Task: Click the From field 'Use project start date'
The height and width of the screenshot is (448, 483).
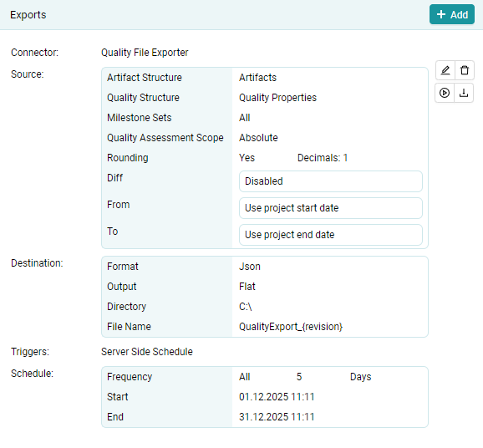Action: pyautogui.click(x=331, y=208)
